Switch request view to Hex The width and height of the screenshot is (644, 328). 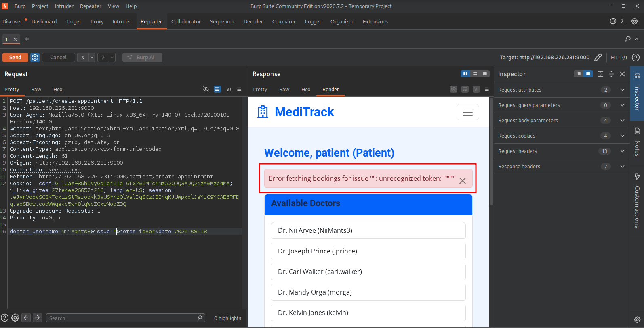tap(58, 89)
